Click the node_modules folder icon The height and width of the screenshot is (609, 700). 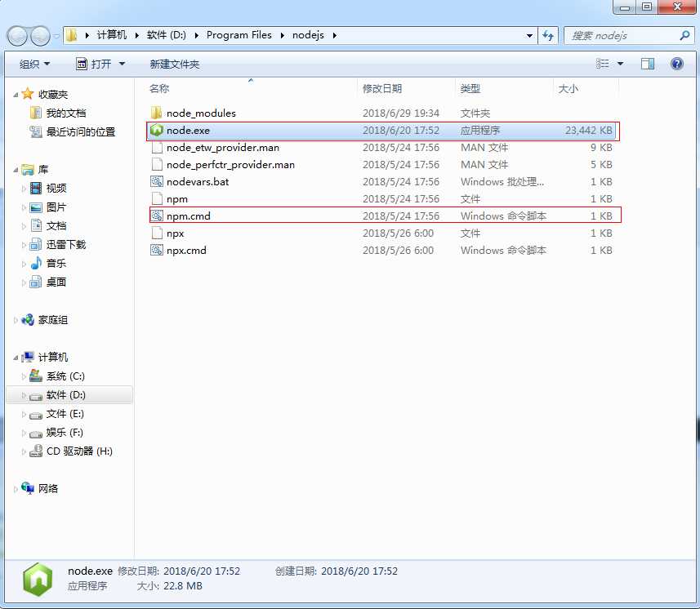pyautogui.click(x=156, y=113)
